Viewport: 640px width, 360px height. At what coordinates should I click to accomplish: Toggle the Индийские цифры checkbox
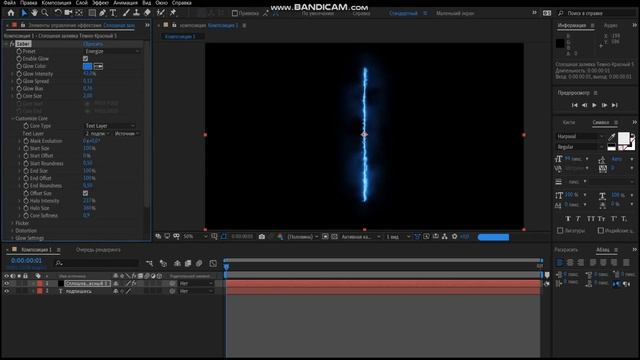tap(601, 231)
